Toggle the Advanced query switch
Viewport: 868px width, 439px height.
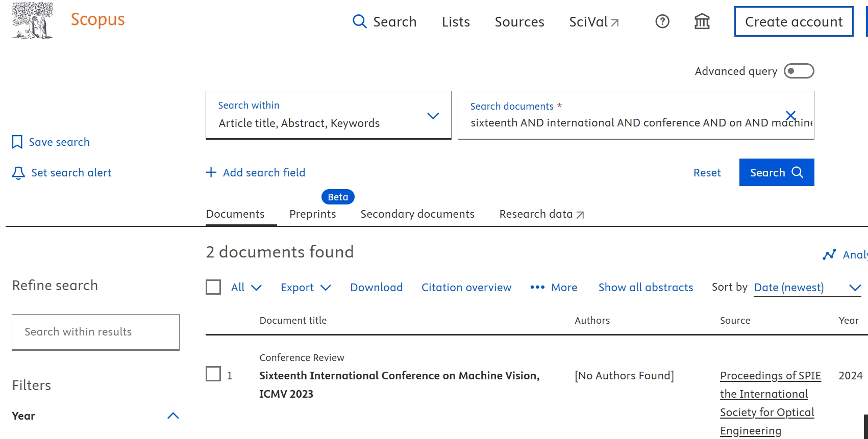click(x=799, y=71)
